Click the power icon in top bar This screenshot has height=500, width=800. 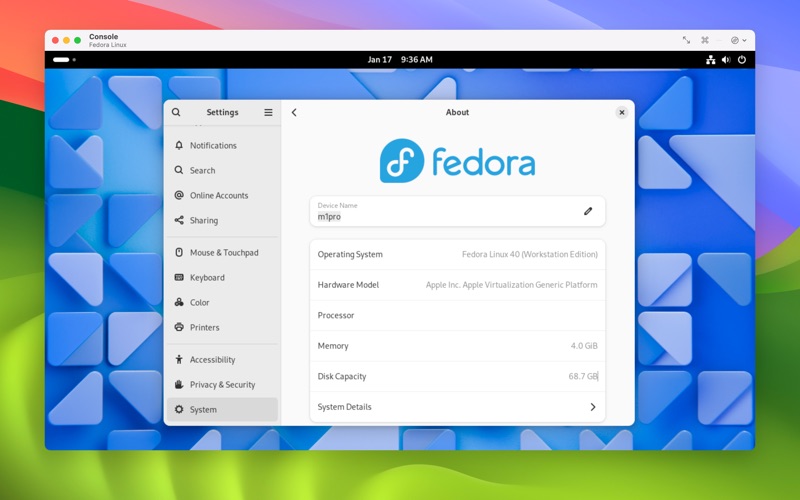[x=742, y=60]
